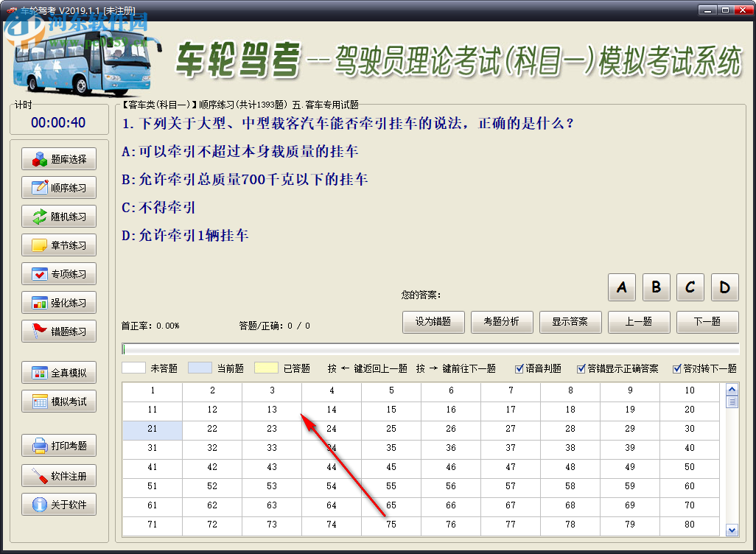This screenshot has width=756, height=554.
Task: Jump to question 25 in grid
Action: tap(391, 430)
